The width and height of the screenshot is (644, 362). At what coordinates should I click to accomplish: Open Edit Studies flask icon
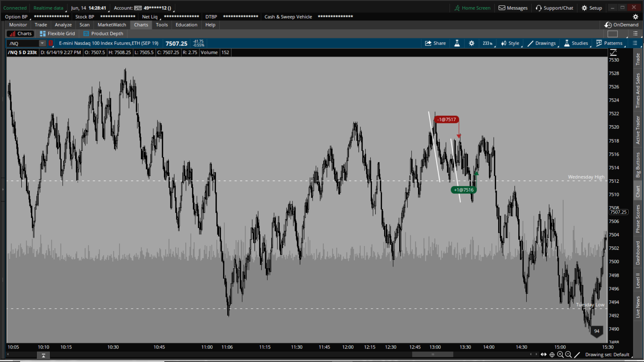click(x=457, y=43)
